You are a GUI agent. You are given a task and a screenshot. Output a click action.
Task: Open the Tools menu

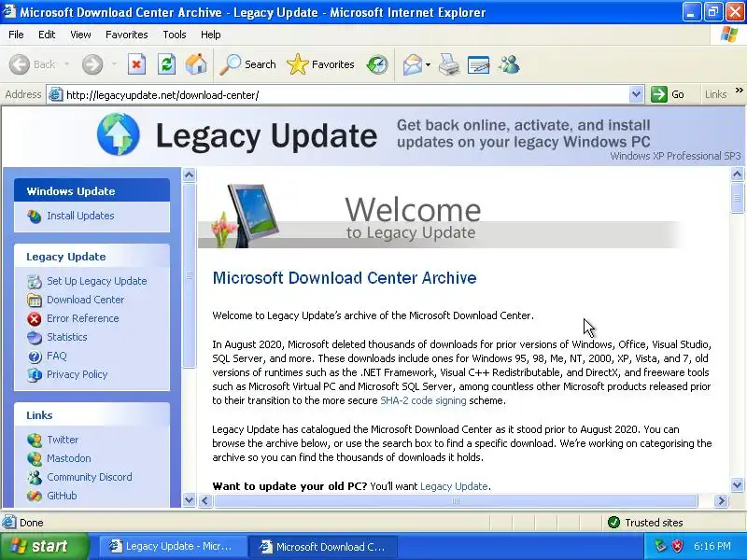[175, 35]
